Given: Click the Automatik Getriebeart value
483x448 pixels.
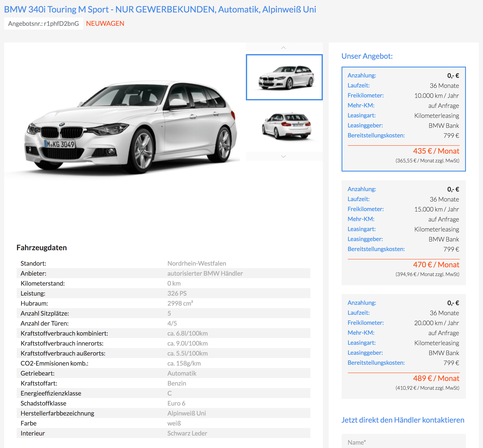Looking at the screenshot, I should click(182, 373).
